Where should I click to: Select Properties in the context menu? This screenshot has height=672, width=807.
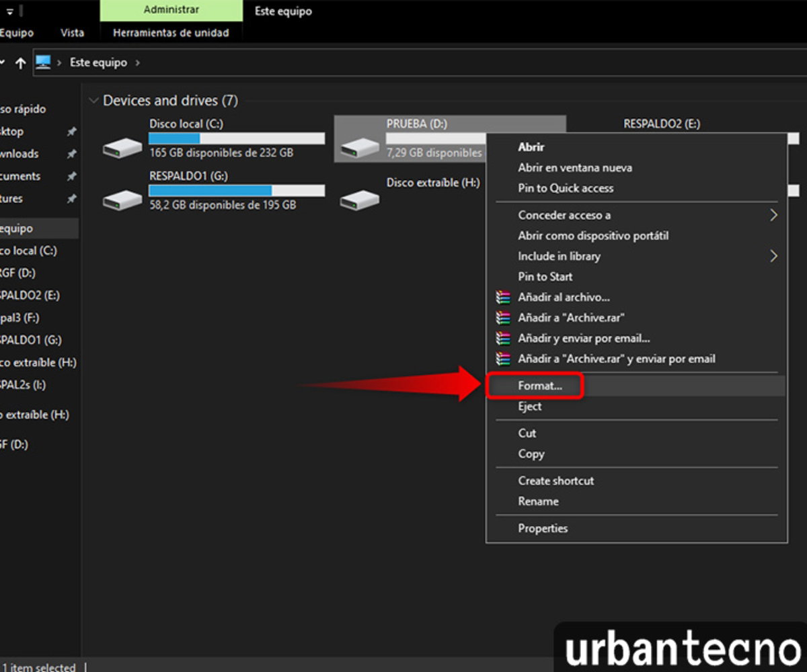tap(543, 528)
